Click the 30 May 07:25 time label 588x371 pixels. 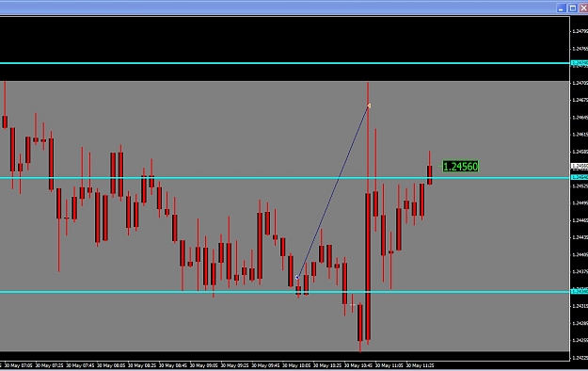(49, 365)
